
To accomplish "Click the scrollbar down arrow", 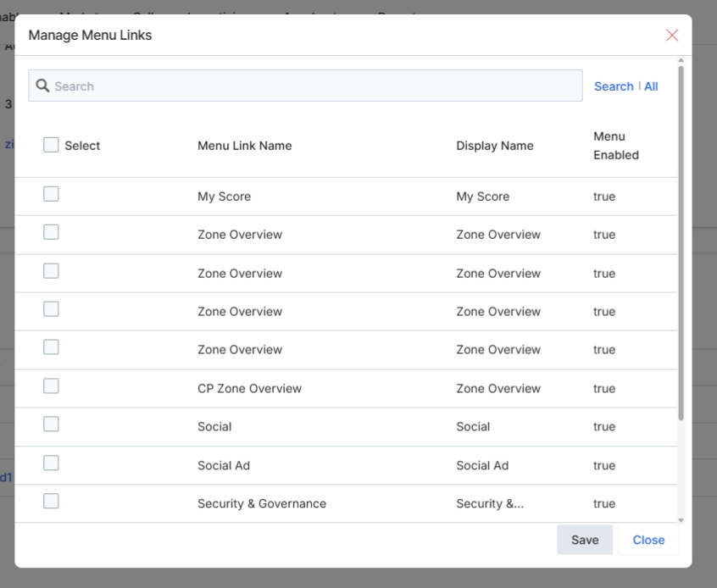I will coord(681,520).
